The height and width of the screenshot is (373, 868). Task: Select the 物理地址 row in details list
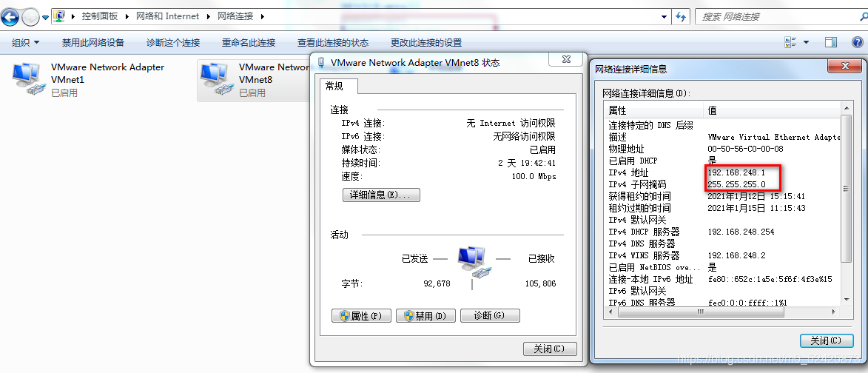(722, 149)
